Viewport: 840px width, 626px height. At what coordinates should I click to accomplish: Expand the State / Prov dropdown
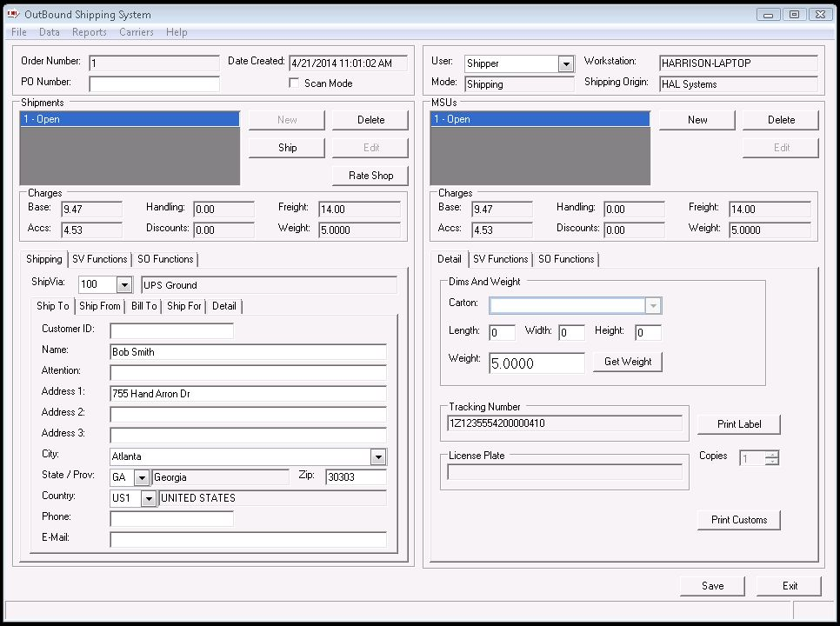(142, 477)
